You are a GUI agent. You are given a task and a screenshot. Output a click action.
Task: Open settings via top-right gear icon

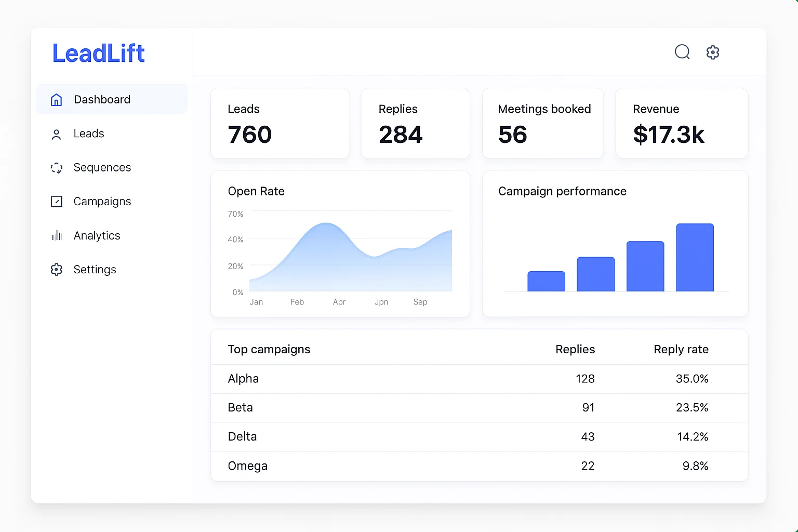point(713,52)
